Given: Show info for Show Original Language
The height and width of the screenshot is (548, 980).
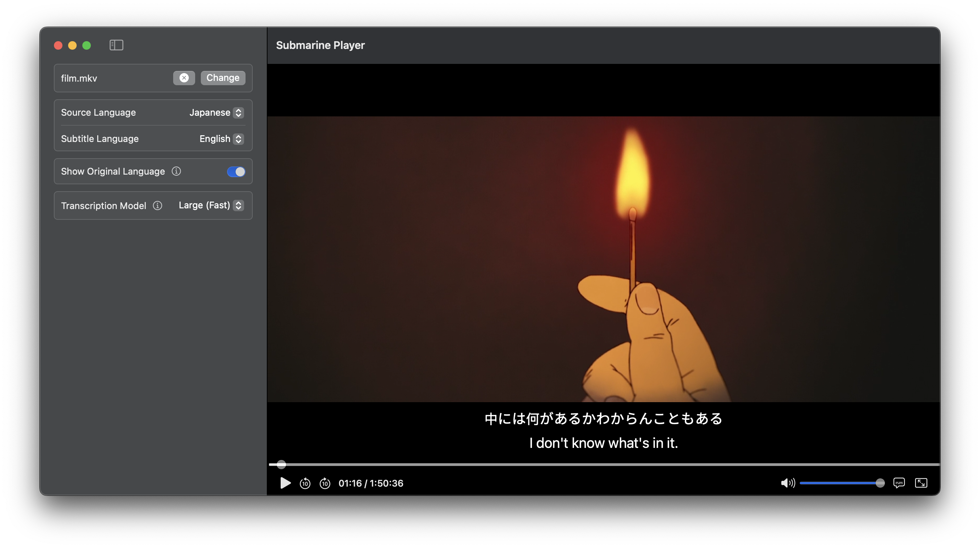Looking at the screenshot, I should tap(176, 171).
